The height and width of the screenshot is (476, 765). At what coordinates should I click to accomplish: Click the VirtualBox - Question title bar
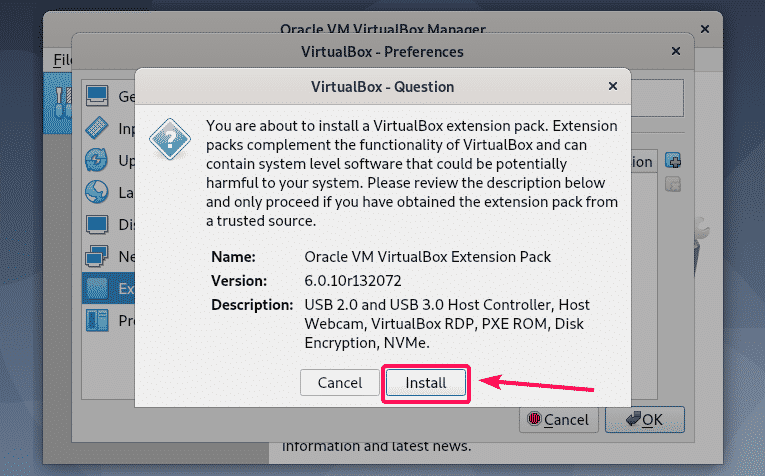tap(382, 86)
